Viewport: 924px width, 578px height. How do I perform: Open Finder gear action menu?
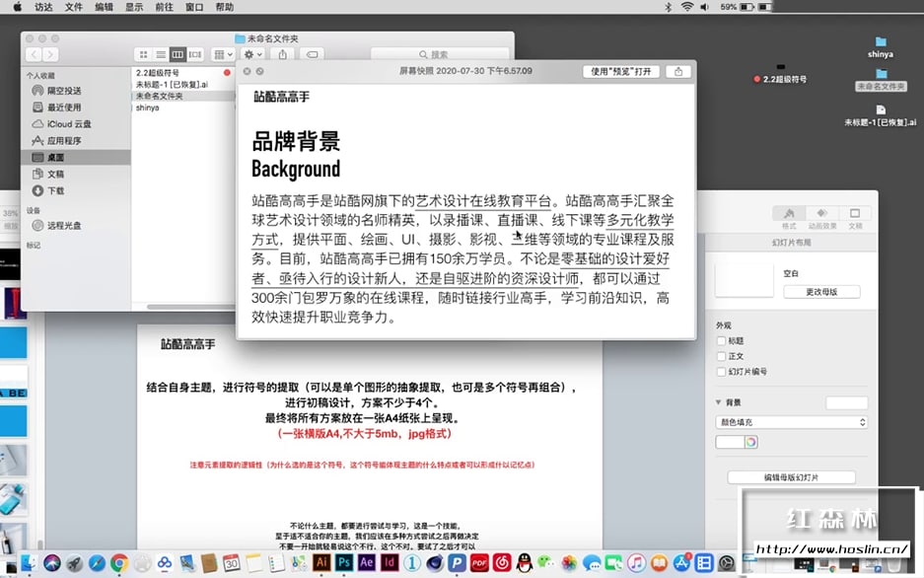[252, 55]
